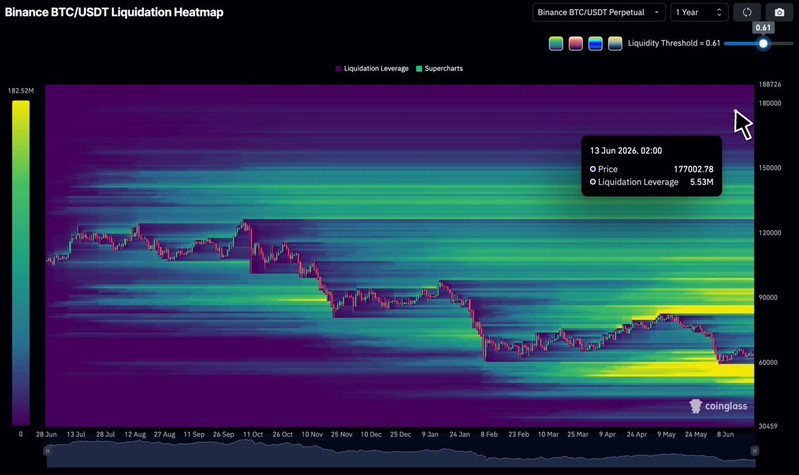Viewport: 799px width, 475px height.
Task: Click the 180000 price axis label
Action: [770, 103]
